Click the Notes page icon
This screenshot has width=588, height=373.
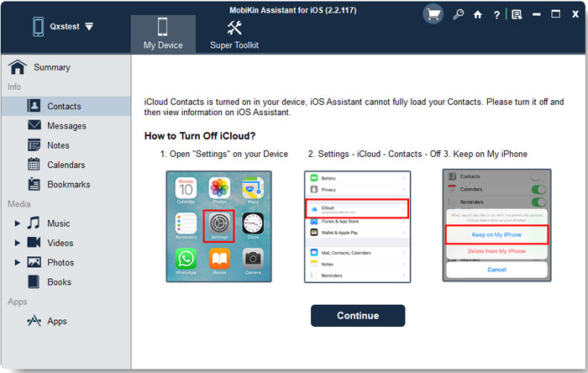[x=34, y=144]
